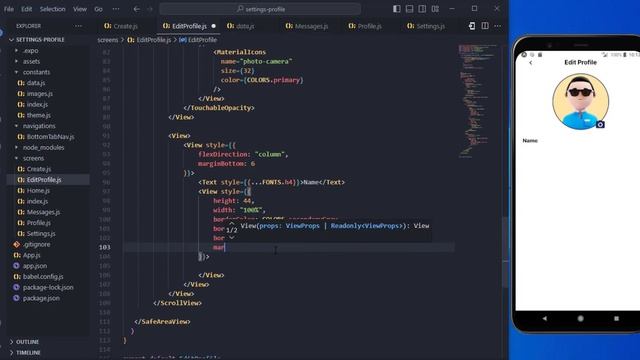Click 'photo-camera' string in code
Image resolution: width=640 pixels, height=360 pixels.
click(266, 61)
